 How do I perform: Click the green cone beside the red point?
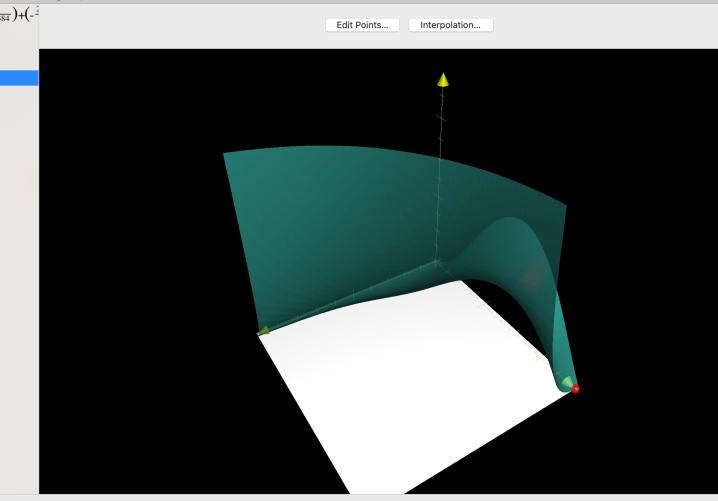tap(567, 382)
